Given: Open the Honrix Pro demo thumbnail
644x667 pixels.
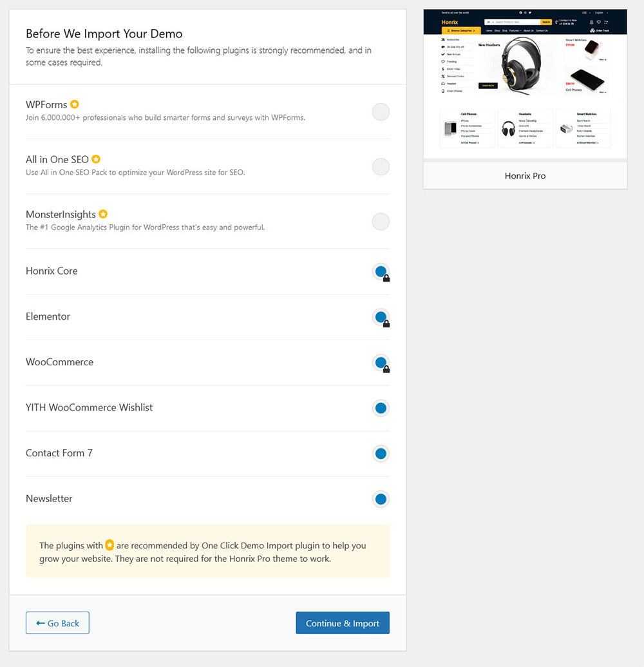Looking at the screenshot, I should (525, 84).
